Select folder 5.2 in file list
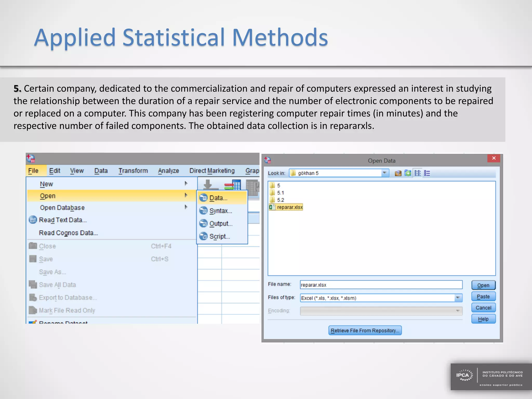 [277, 200]
